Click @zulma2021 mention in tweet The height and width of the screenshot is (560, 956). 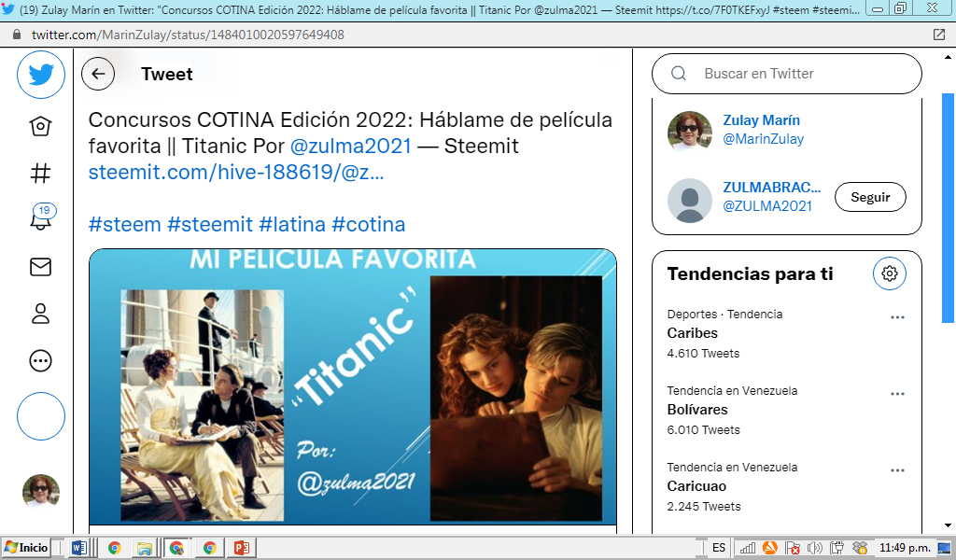coord(351,147)
